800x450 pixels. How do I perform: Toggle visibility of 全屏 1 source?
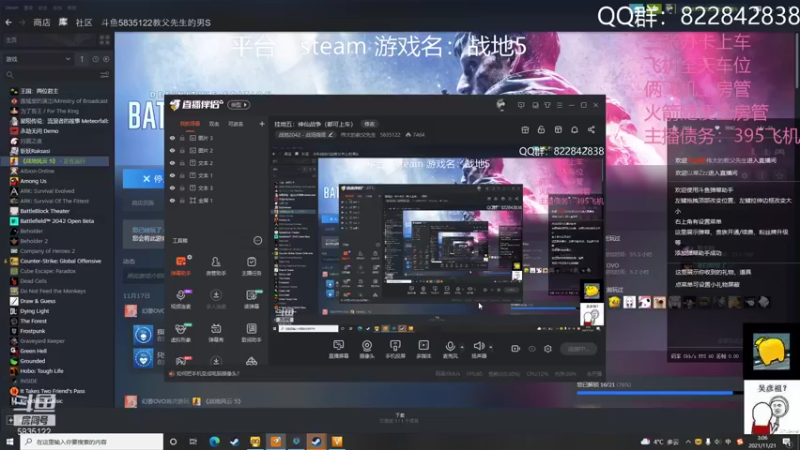click(x=172, y=201)
